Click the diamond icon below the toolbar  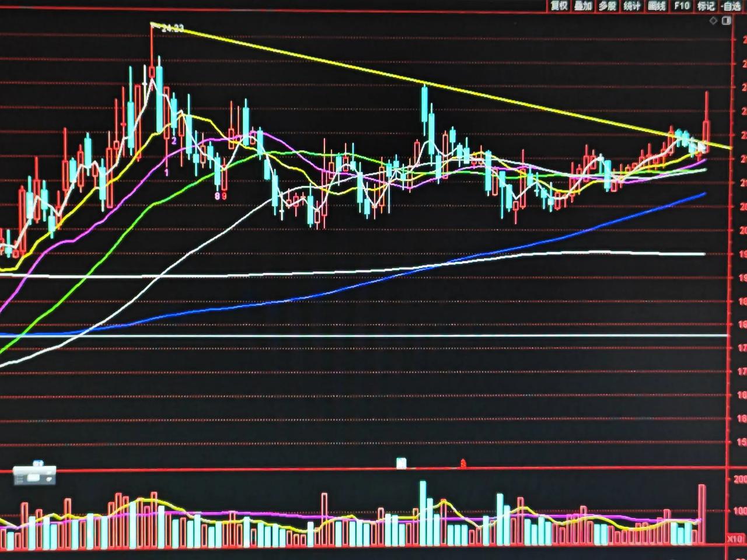tap(713, 21)
